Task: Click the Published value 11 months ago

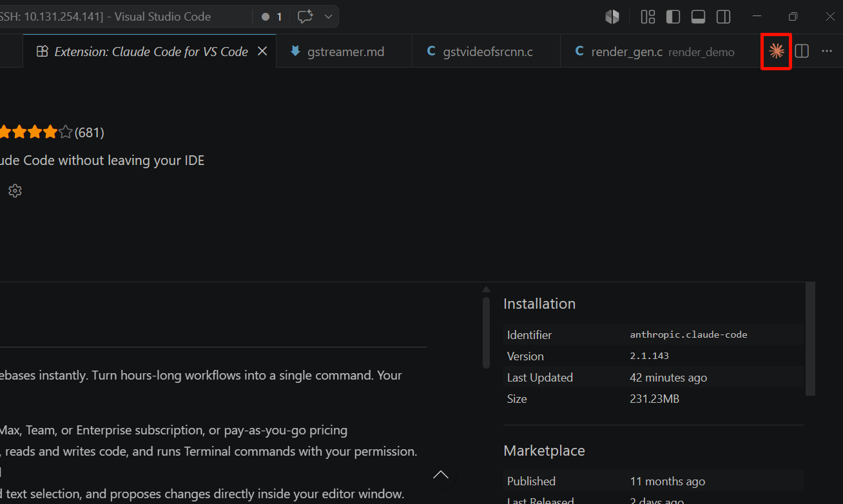Action: tap(667, 481)
